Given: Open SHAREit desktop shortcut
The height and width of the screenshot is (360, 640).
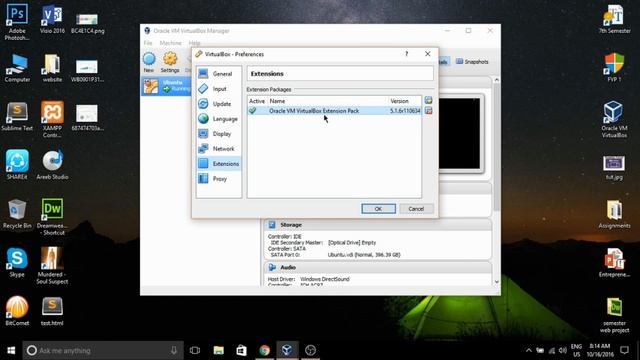Looking at the screenshot, I should (x=17, y=165).
